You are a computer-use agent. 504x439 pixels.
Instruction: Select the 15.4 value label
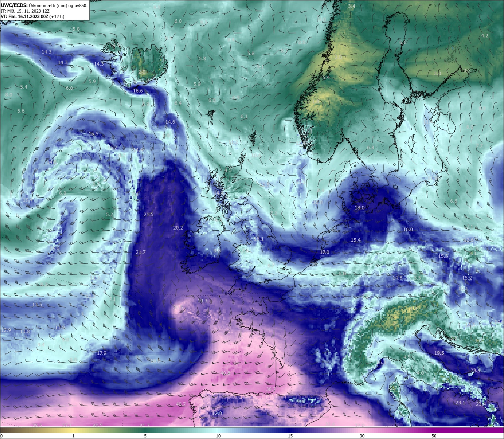(x=356, y=240)
